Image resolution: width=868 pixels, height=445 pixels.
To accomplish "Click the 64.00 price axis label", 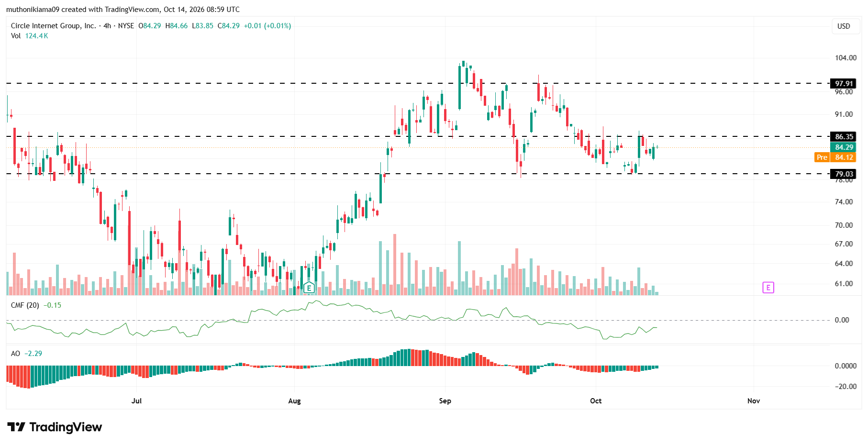I will (x=844, y=264).
